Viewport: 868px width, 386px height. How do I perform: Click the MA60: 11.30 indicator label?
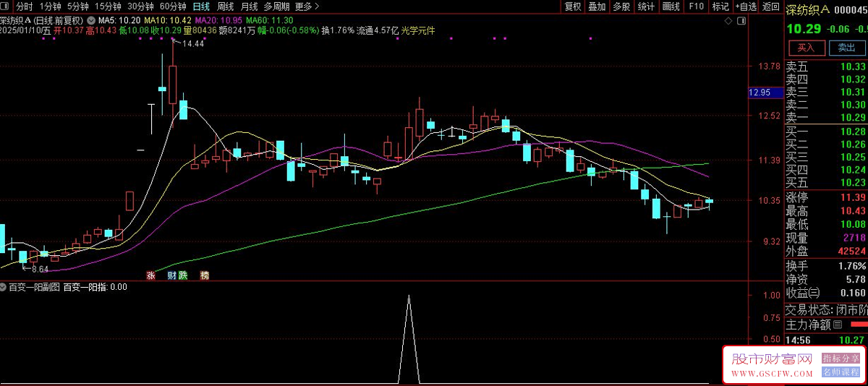click(270, 20)
